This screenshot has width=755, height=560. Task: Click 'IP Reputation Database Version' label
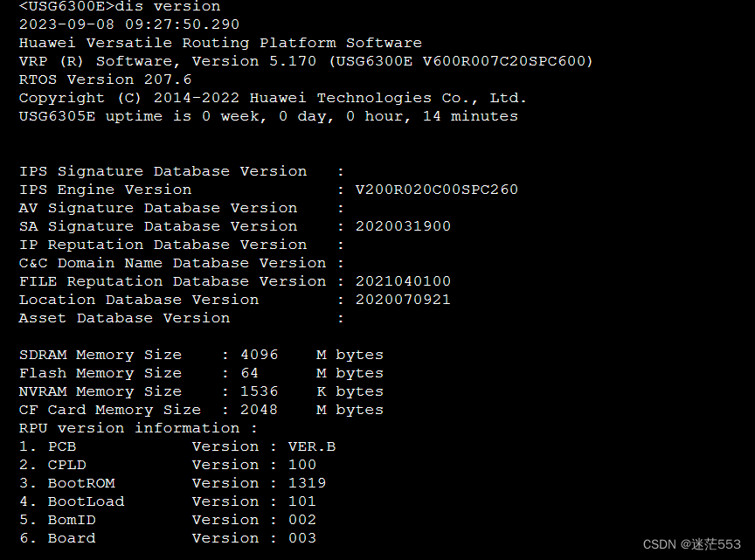[163, 245]
